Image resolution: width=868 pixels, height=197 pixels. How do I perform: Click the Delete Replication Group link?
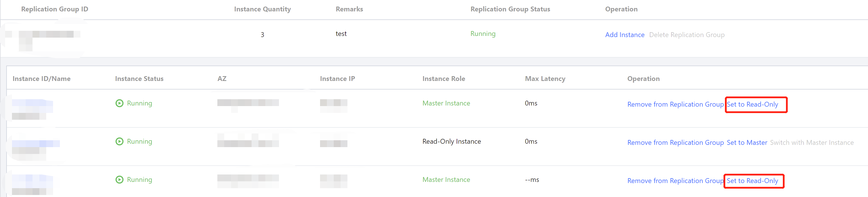pos(686,35)
